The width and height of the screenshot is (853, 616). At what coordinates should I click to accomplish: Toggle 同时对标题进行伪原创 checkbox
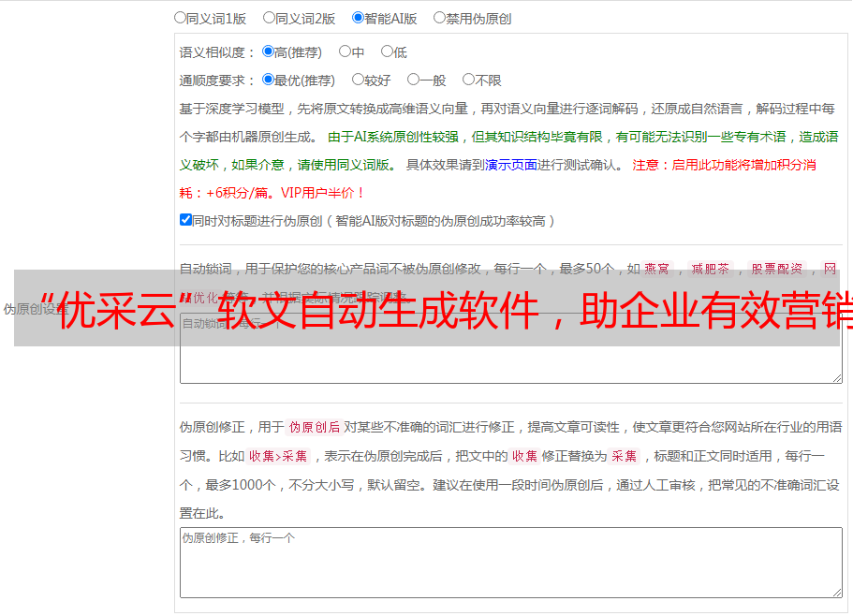[x=185, y=220]
